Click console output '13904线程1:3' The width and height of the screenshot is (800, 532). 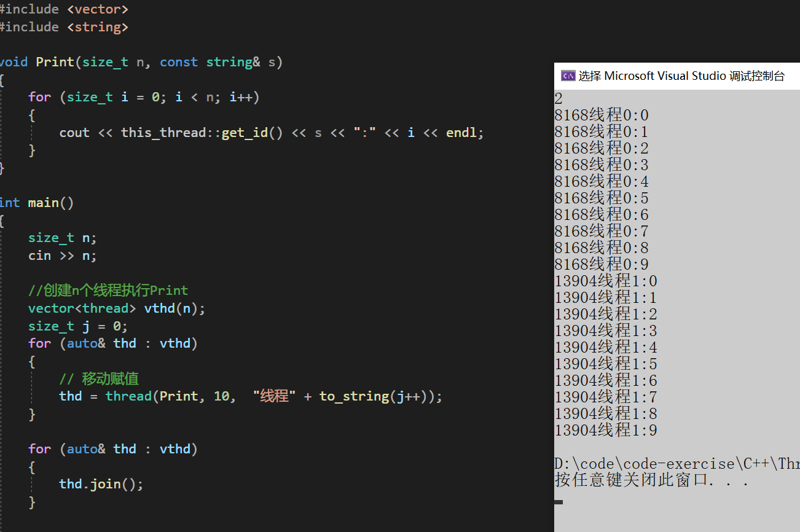click(x=606, y=331)
